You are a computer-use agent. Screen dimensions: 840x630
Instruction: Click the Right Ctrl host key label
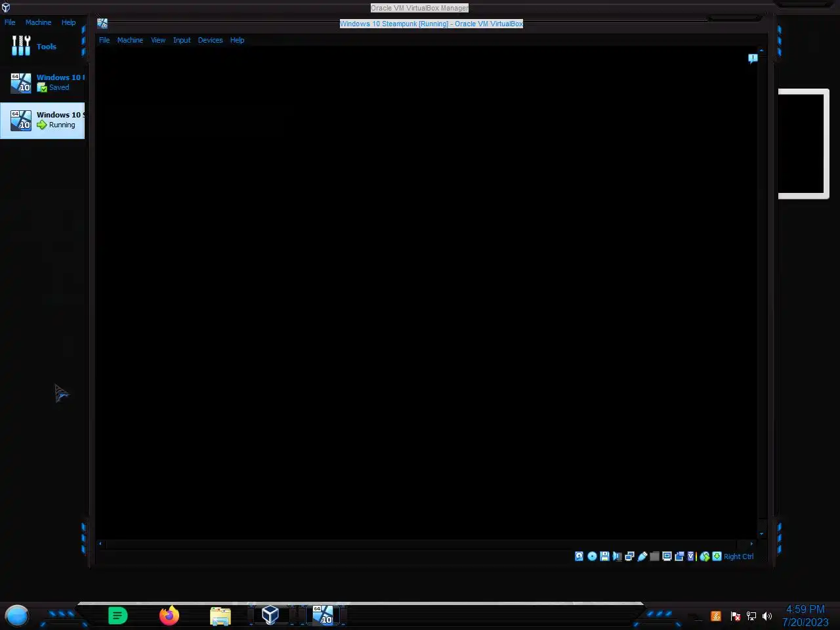pyautogui.click(x=738, y=556)
